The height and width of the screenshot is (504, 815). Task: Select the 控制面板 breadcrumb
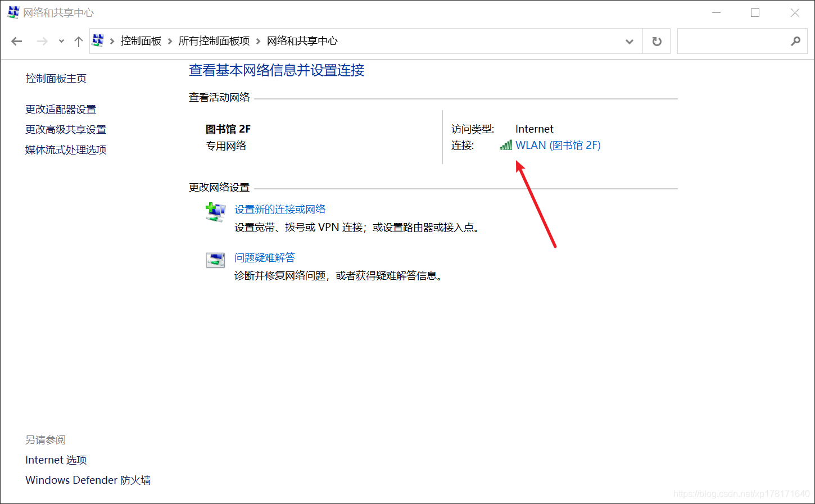(x=141, y=41)
